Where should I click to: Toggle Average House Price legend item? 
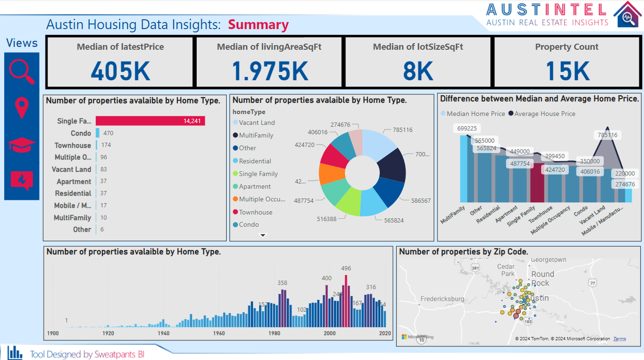point(544,114)
